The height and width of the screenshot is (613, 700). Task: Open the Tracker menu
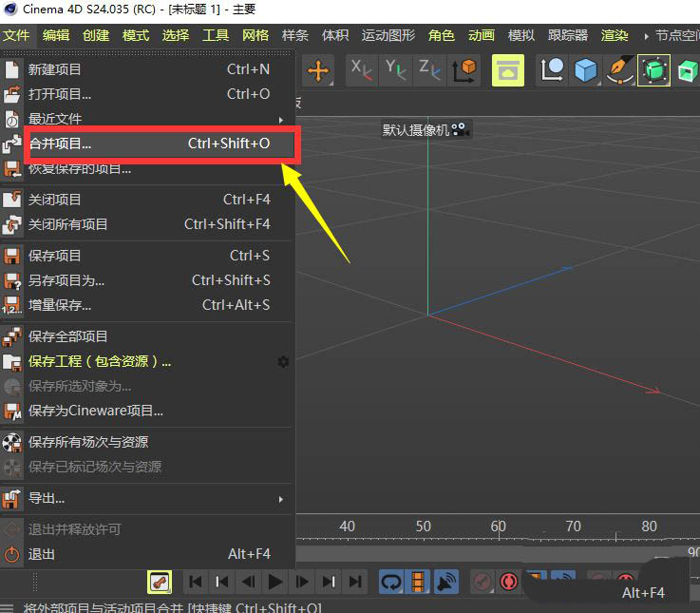tap(568, 35)
